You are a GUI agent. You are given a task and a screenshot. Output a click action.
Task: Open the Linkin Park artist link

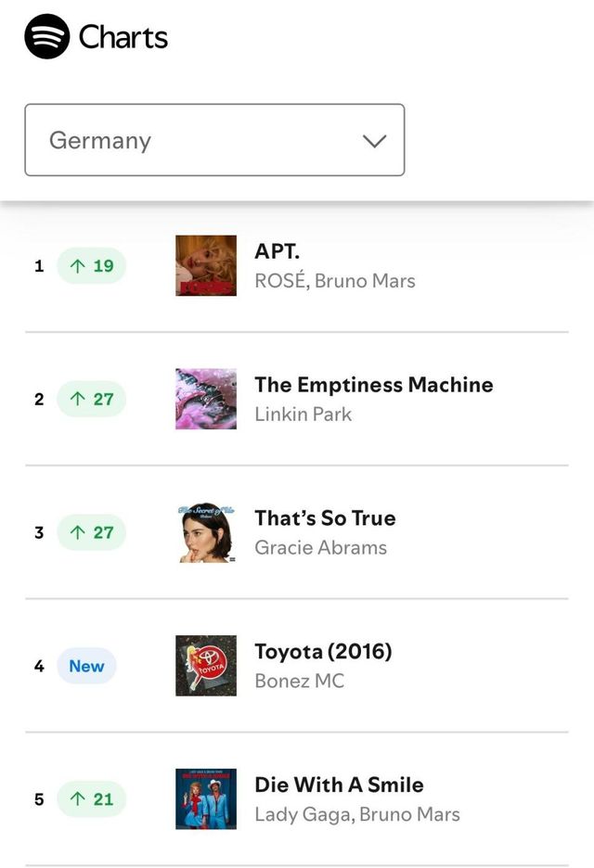tap(303, 415)
